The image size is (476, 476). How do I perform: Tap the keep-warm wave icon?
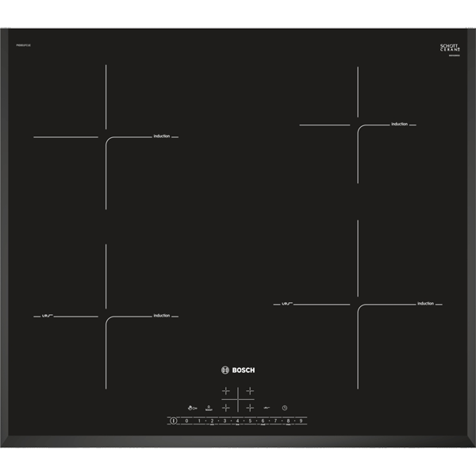266,407
